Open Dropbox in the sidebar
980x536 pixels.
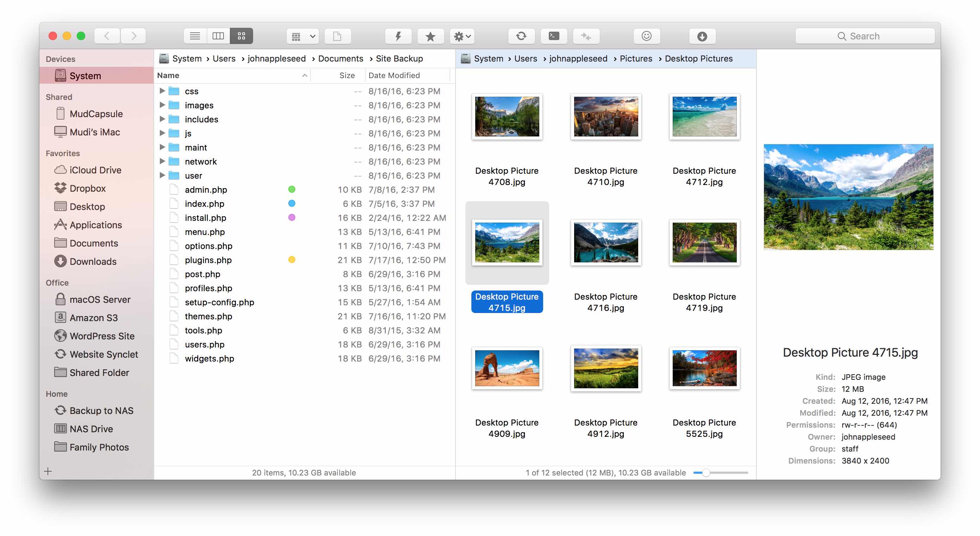(x=87, y=188)
